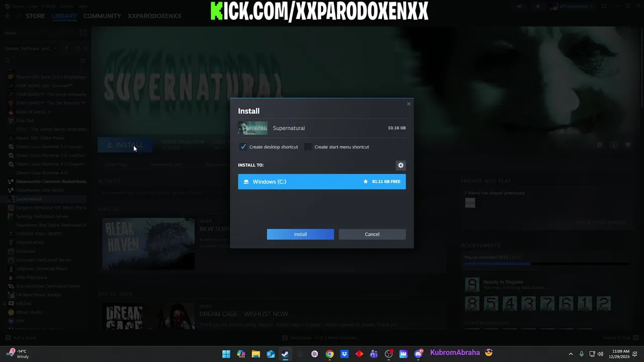Open Steam notifications bell icon
This screenshot has height=362, width=644.
tap(538, 6)
